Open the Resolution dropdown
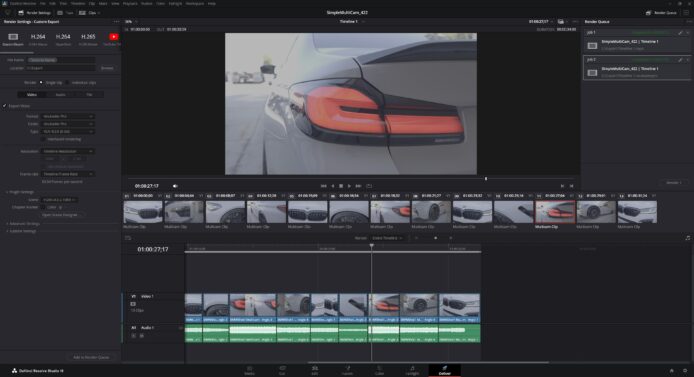 click(67, 151)
